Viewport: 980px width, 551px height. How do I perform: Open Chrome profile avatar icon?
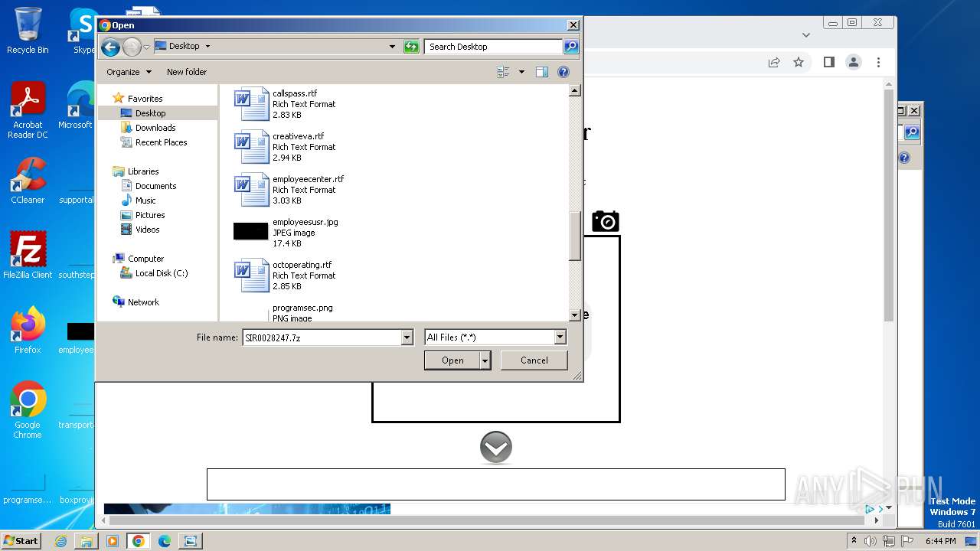(x=854, y=62)
